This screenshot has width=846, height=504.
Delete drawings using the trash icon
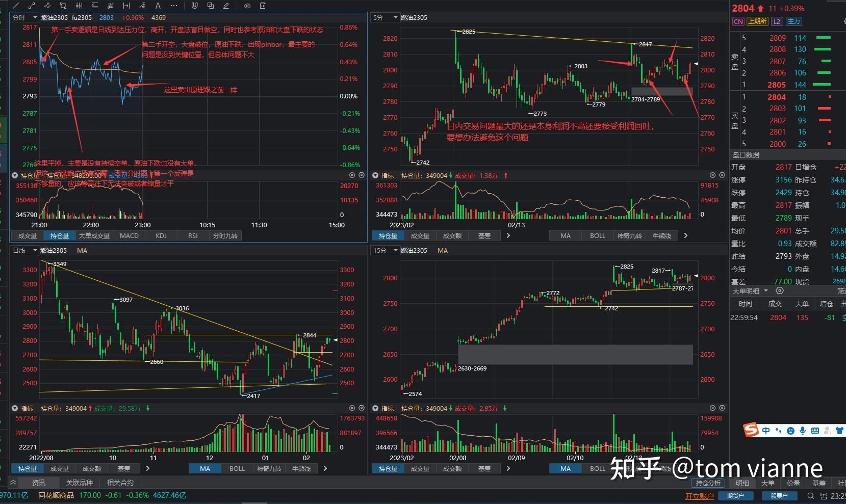click(x=262, y=6)
